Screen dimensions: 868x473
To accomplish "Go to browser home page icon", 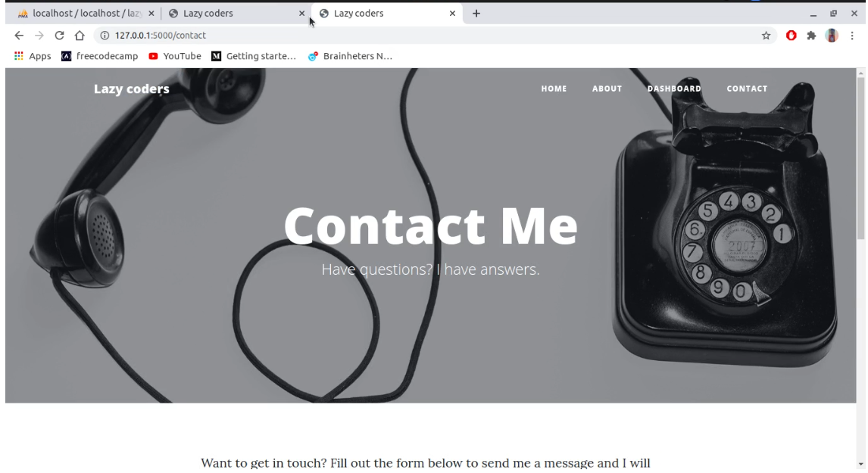I will [80, 36].
